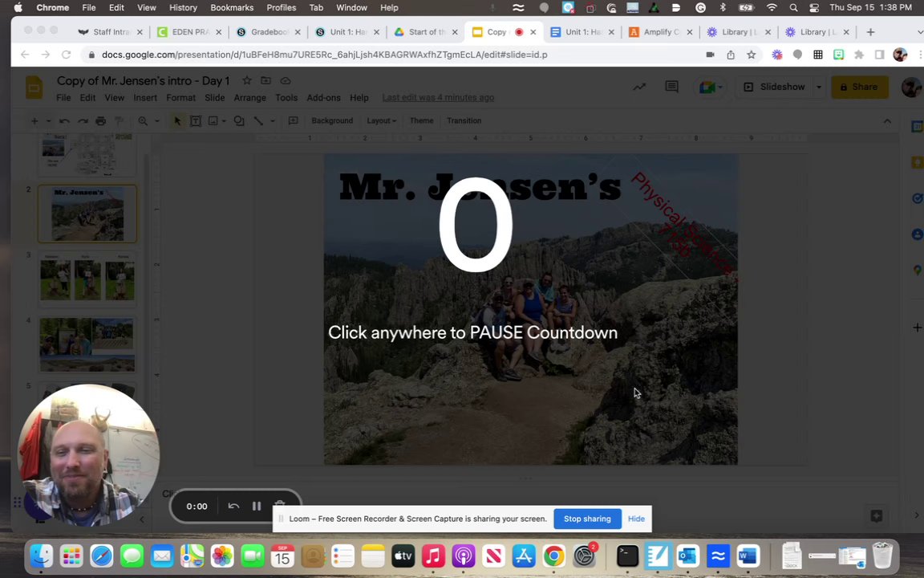Screen dimensions: 924x578
Task: Click the Google Slides home logo
Action: coord(34,88)
